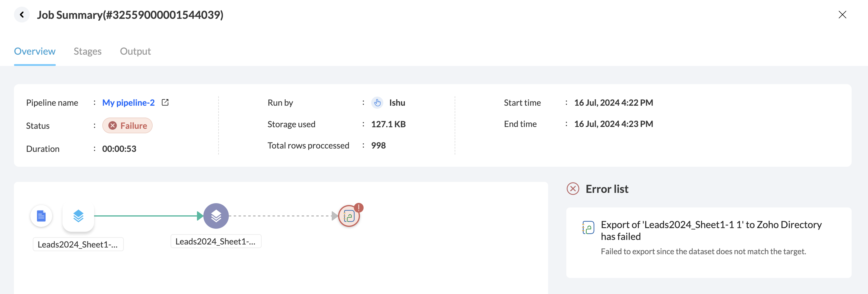Image resolution: width=868 pixels, height=294 pixels.
Task: Close the Job Summary panel
Action: point(842,15)
